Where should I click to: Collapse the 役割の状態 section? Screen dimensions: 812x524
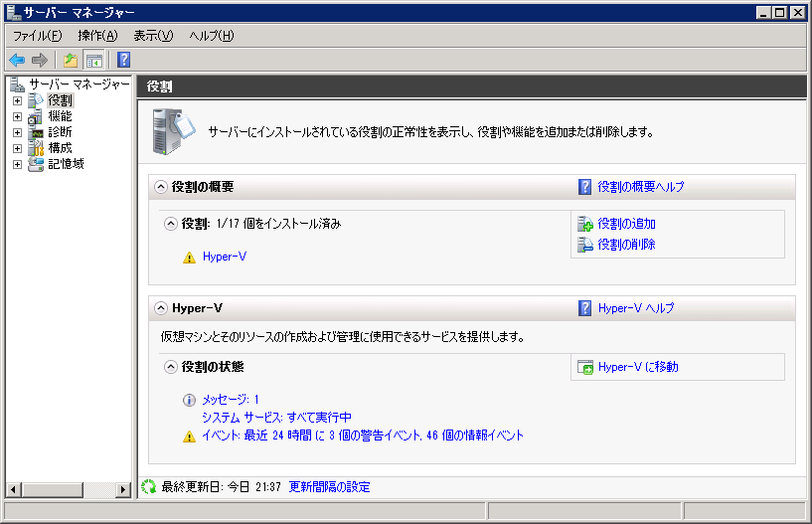(x=170, y=367)
